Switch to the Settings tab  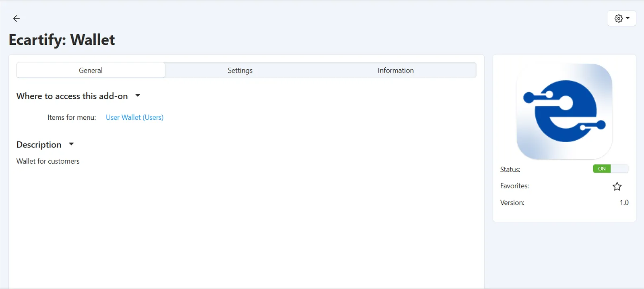(240, 70)
